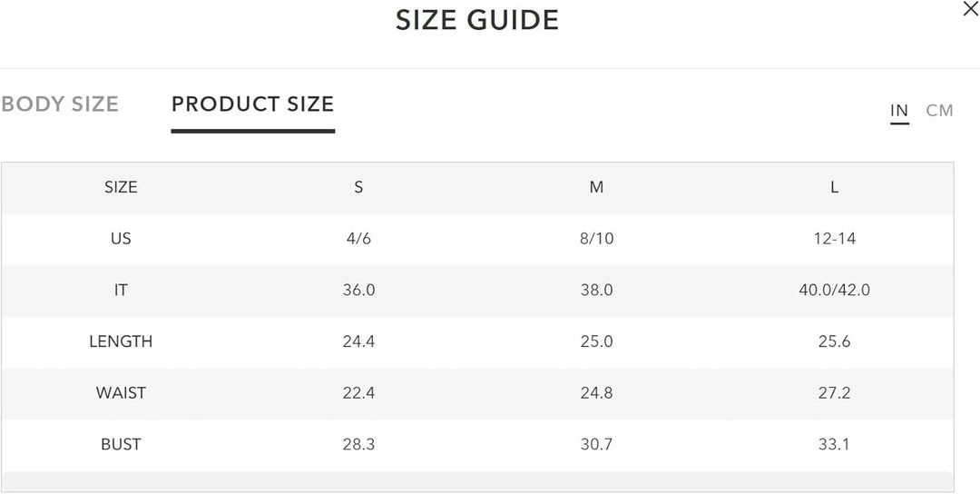This screenshot has width=980, height=494.
Task: Click the LENGTH row label
Action: pyautogui.click(x=121, y=341)
